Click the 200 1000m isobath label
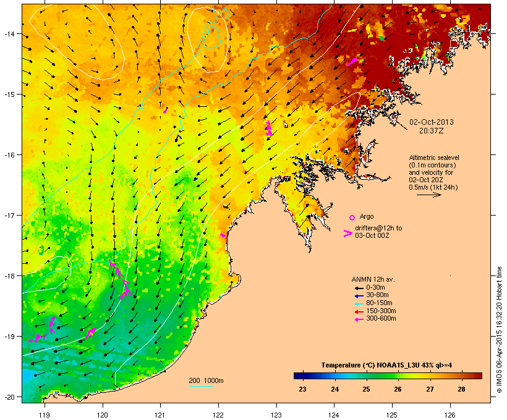The width and height of the screenshot is (507, 420). [206, 380]
